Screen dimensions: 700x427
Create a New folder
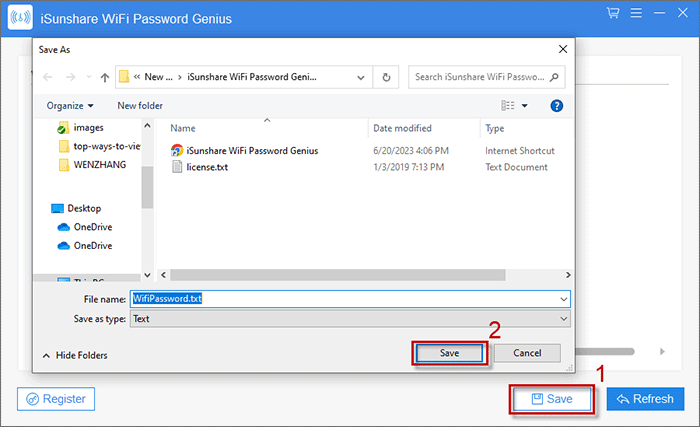coord(140,106)
